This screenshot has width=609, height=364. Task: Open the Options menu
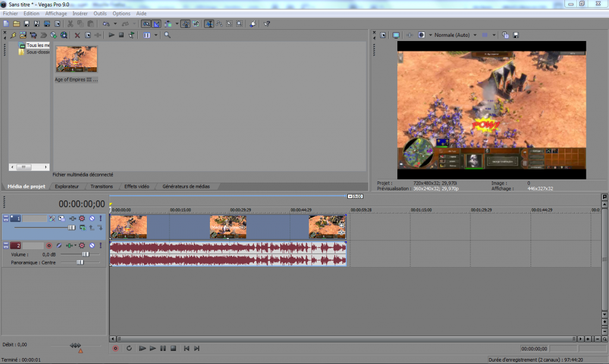[121, 13]
